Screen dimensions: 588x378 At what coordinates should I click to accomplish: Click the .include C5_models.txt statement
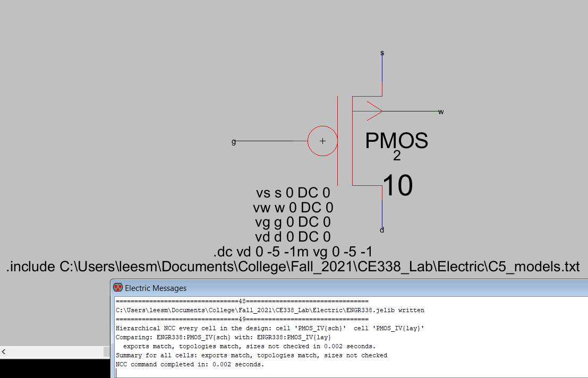point(293,267)
